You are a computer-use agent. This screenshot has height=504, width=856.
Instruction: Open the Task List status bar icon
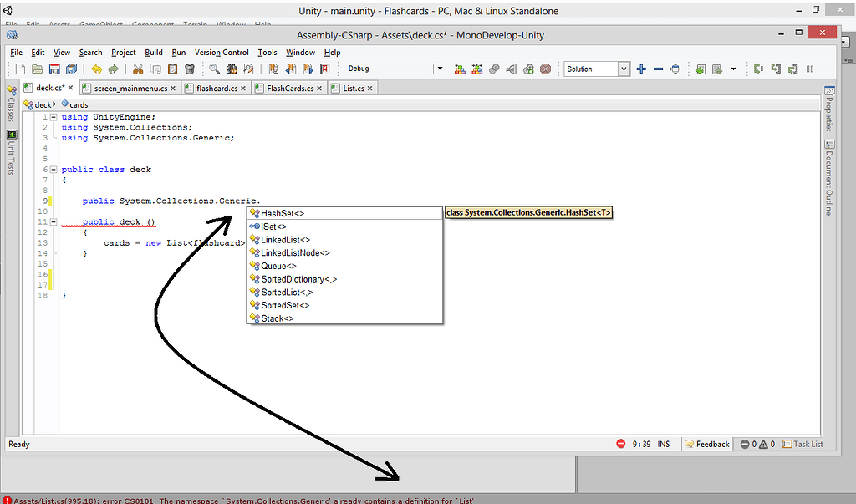803,444
